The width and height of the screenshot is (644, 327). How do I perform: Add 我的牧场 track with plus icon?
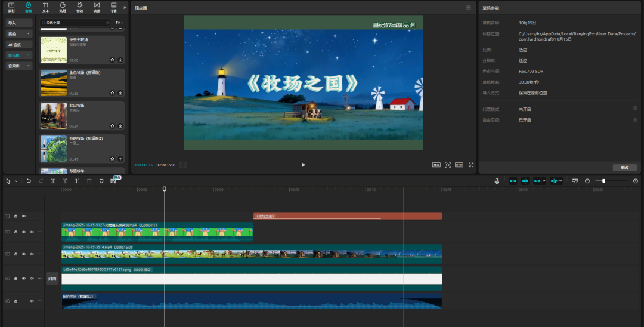[120, 159]
